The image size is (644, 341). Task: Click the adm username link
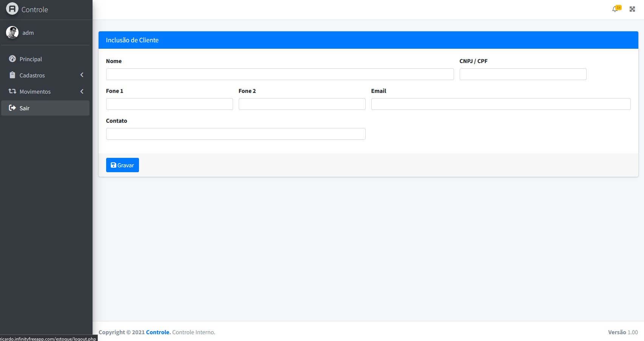[28, 33]
